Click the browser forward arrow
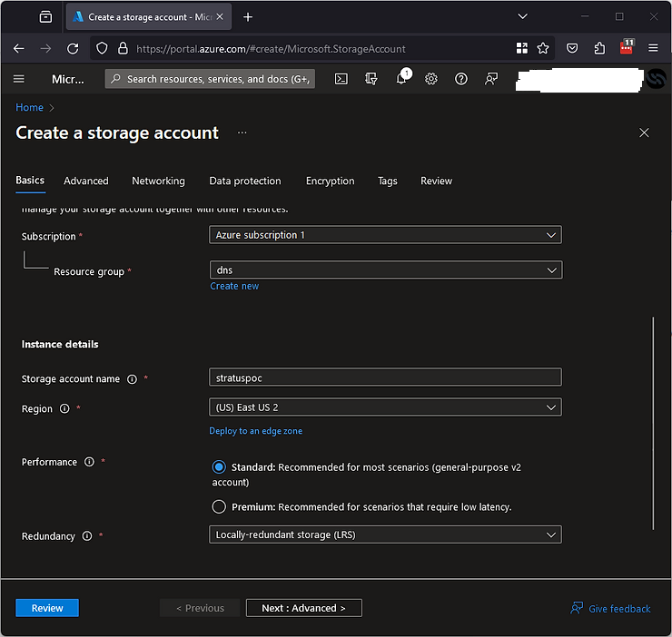Viewport: 672px width, 637px height. click(45, 49)
